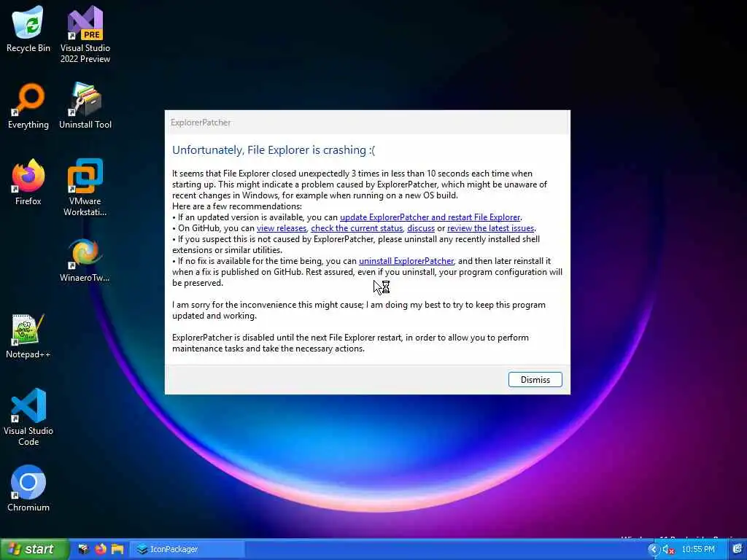Open the view releases link
Viewport: 747px width, 560px height.
tap(282, 228)
